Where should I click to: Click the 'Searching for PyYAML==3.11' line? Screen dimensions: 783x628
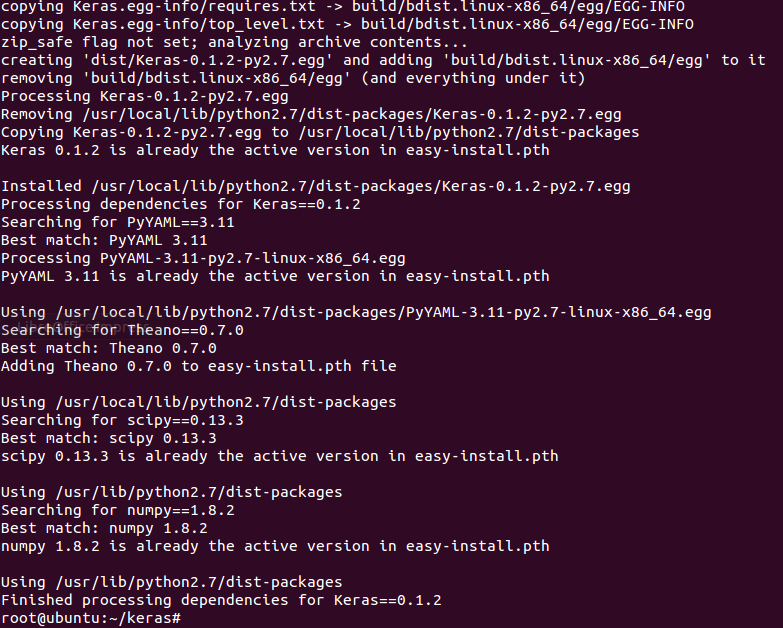click(118, 223)
